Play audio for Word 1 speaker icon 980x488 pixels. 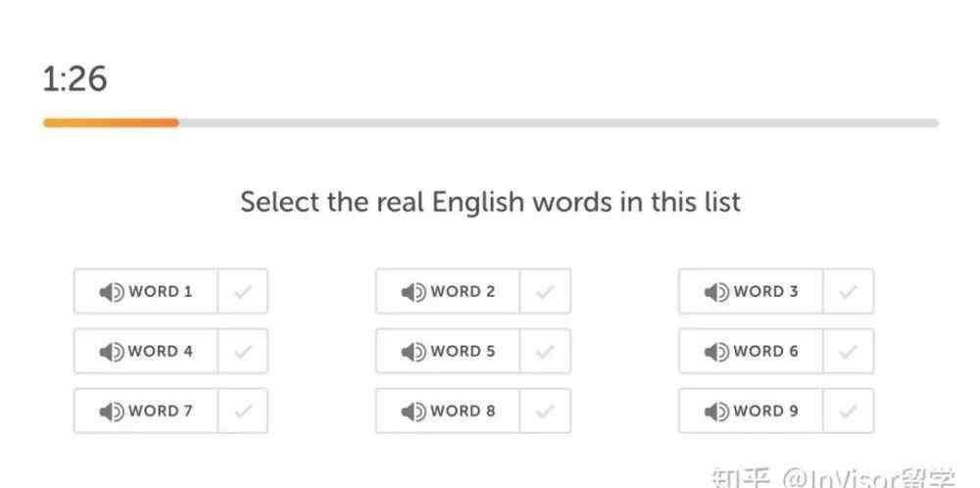(x=112, y=292)
